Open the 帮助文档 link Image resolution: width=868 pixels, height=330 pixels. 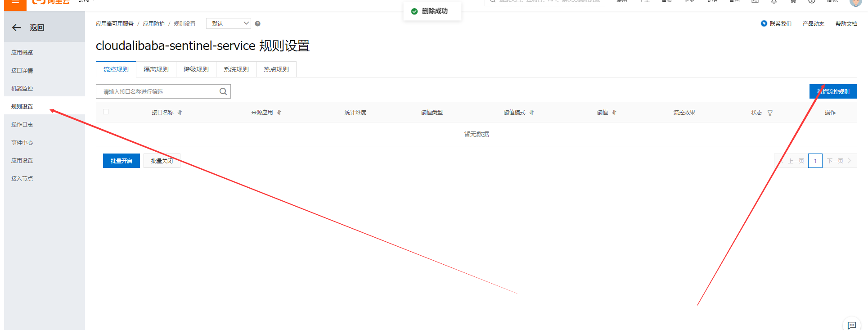tap(846, 24)
